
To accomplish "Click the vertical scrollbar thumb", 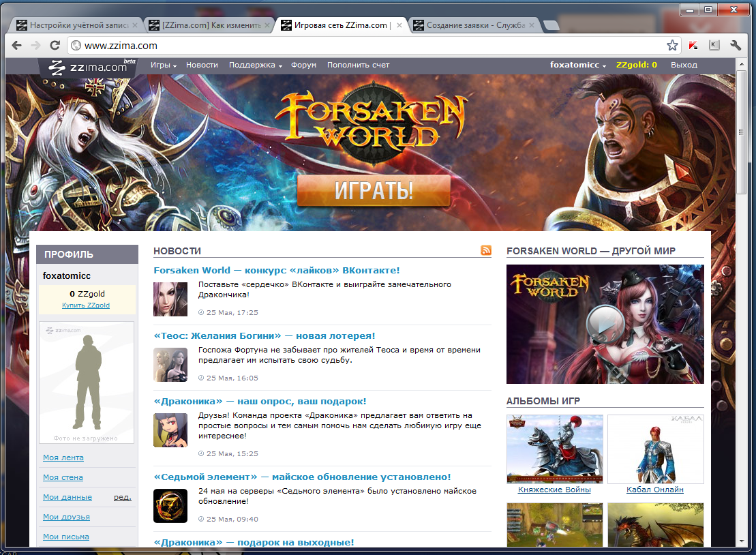I will click(x=742, y=132).
